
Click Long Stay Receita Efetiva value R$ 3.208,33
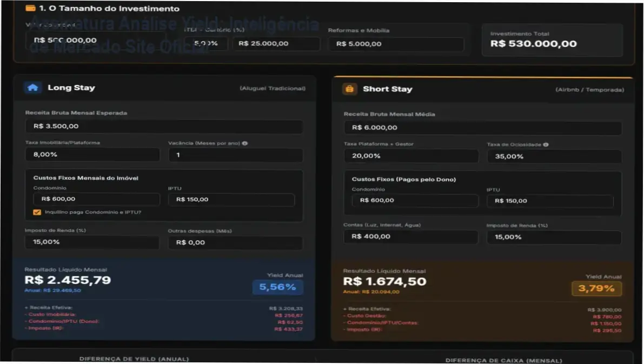pos(286,308)
